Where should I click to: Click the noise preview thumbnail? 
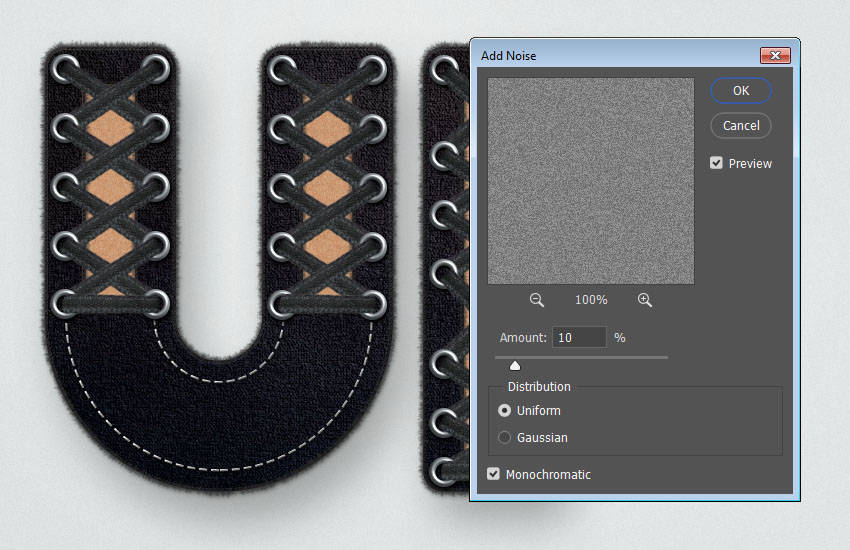591,181
